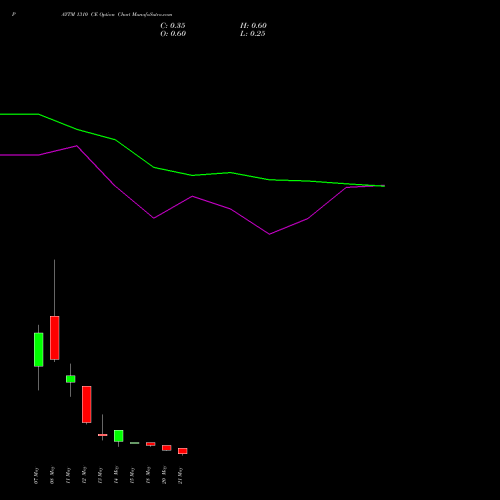Viewport: 500px width, 500px height.
Task: Click the red candle above 21 May
Action: [183, 451]
